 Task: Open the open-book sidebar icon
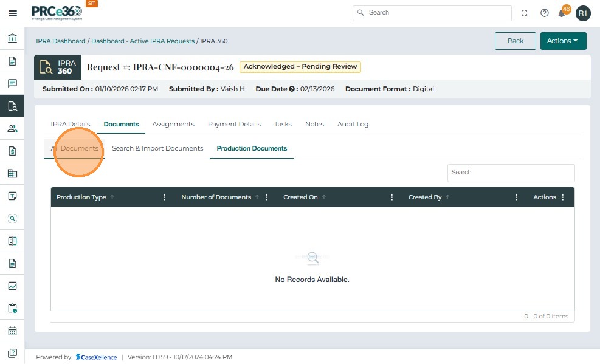(12, 241)
